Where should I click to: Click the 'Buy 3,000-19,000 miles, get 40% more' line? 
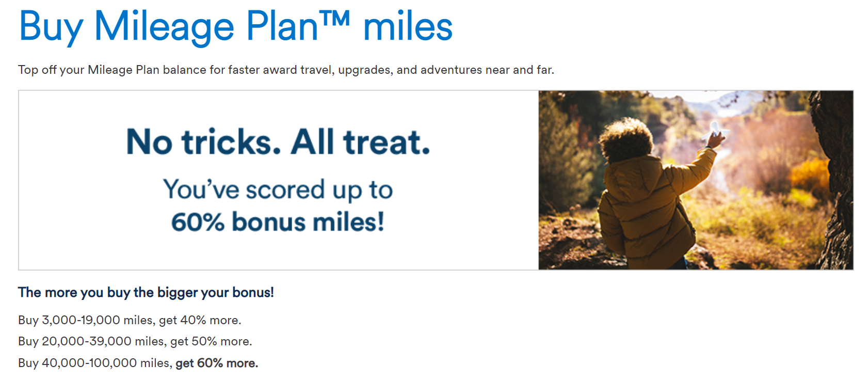pyautogui.click(x=130, y=320)
